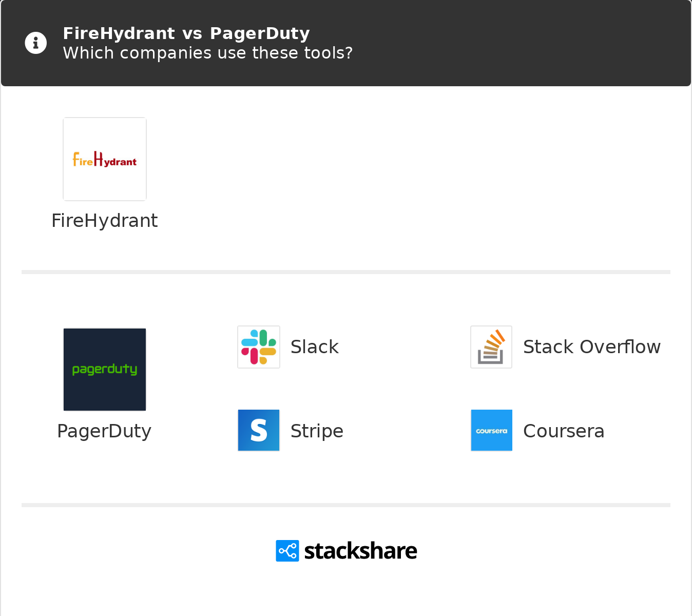Screen dimensions: 692x616
Task: Click the Stack Overflow logo icon
Action: (x=491, y=347)
